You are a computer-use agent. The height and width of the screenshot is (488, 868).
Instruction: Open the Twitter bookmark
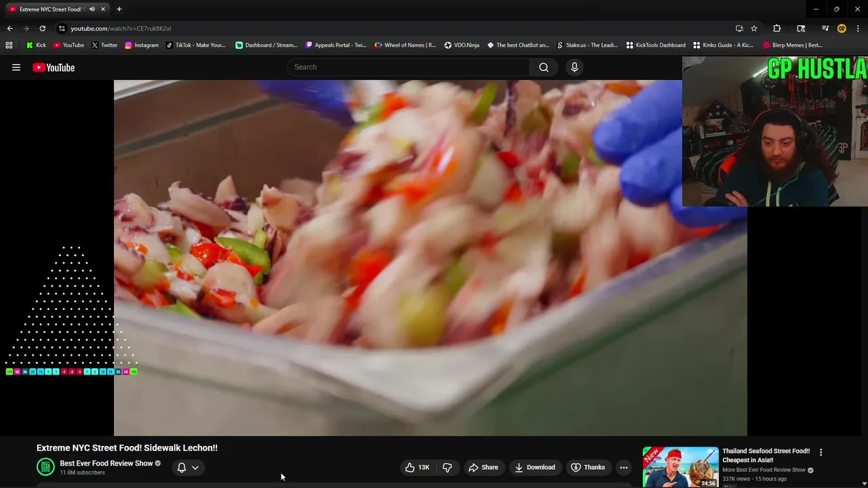coord(104,45)
